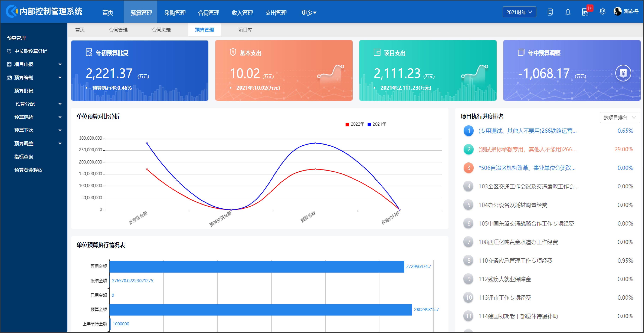Toggle the 2022年 red legend marker
This screenshot has height=333, width=644.
pyautogui.click(x=347, y=124)
